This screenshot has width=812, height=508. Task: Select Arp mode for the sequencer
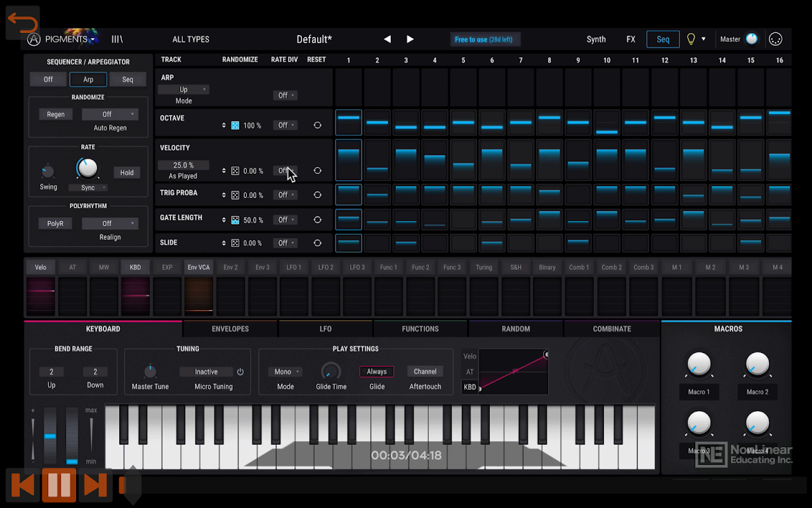point(88,79)
